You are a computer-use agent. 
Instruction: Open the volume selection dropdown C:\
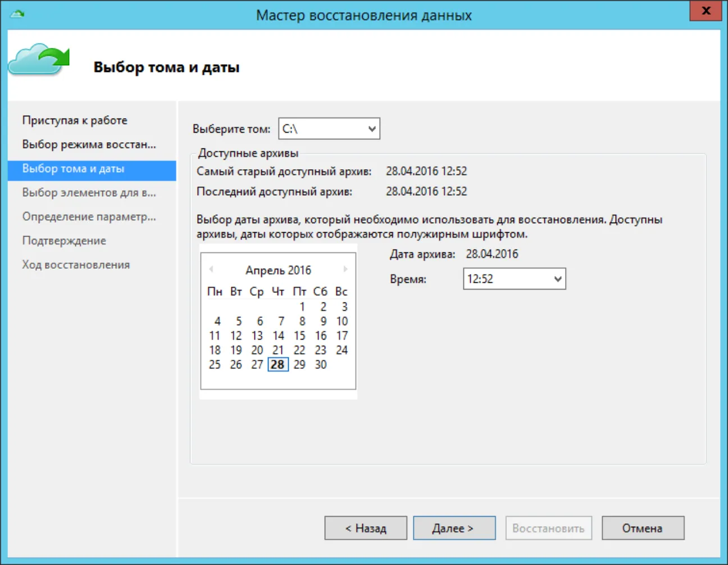pos(329,129)
